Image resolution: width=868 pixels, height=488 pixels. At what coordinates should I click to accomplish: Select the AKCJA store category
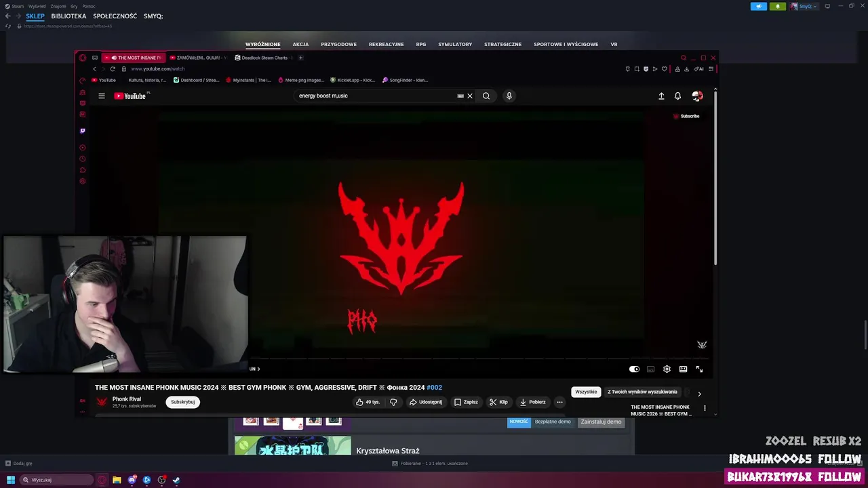click(300, 44)
